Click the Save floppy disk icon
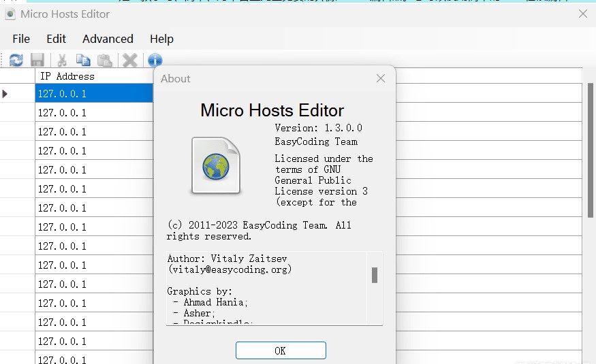The height and width of the screenshot is (364, 596). coord(37,60)
